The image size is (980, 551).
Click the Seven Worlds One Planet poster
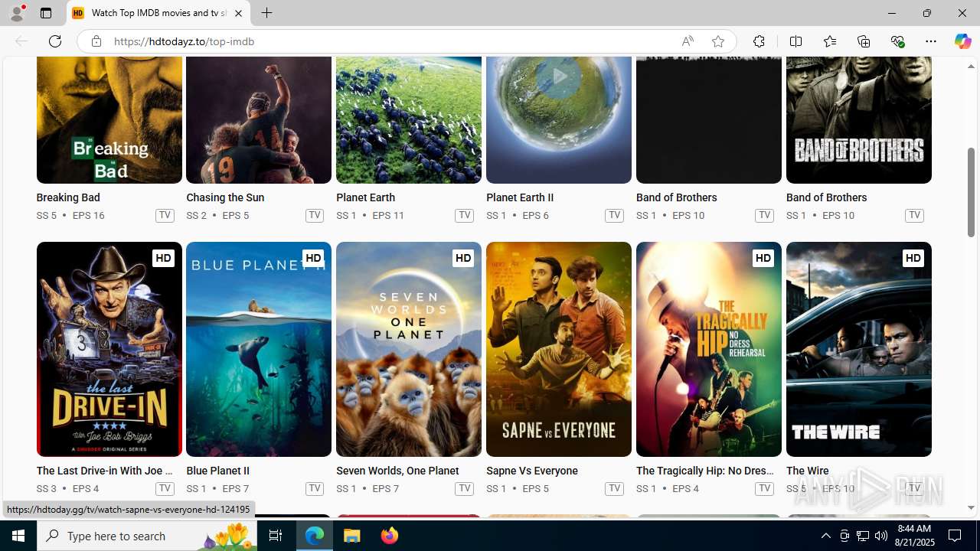click(x=409, y=350)
